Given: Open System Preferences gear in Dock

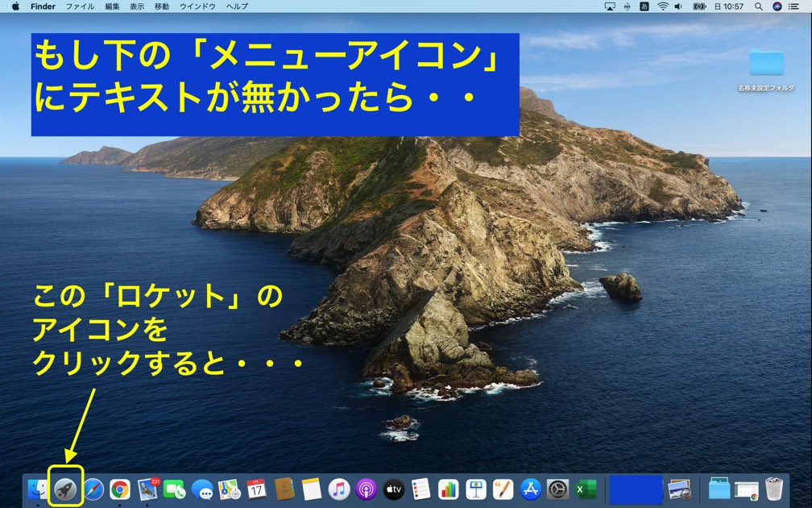Looking at the screenshot, I should pos(557,489).
